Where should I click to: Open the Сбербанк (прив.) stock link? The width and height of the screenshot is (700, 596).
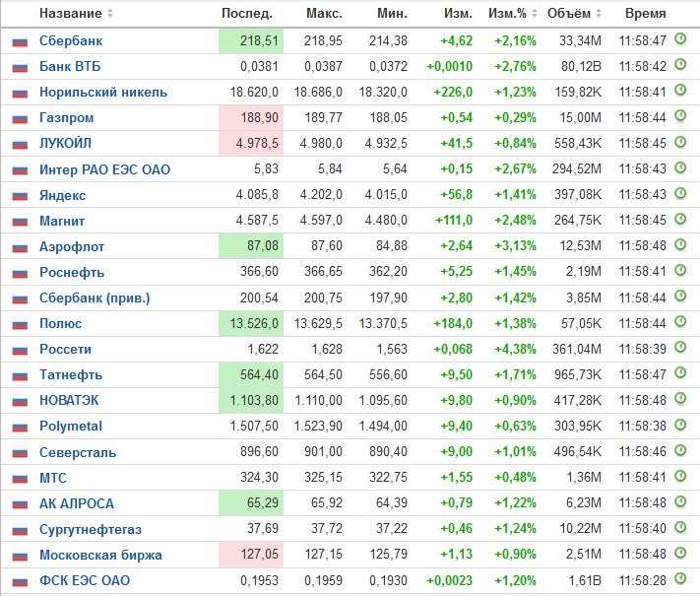pyautogui.click(x=95, y=298)
